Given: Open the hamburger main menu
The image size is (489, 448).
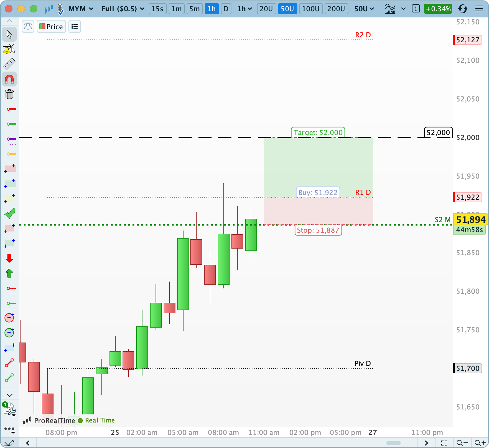Looking at the screenshot, I should [479, 9].
